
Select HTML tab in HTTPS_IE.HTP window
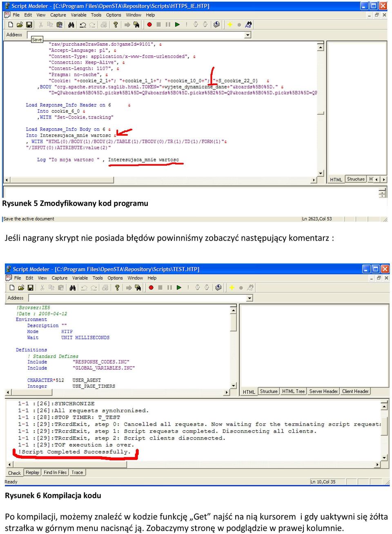336,180
